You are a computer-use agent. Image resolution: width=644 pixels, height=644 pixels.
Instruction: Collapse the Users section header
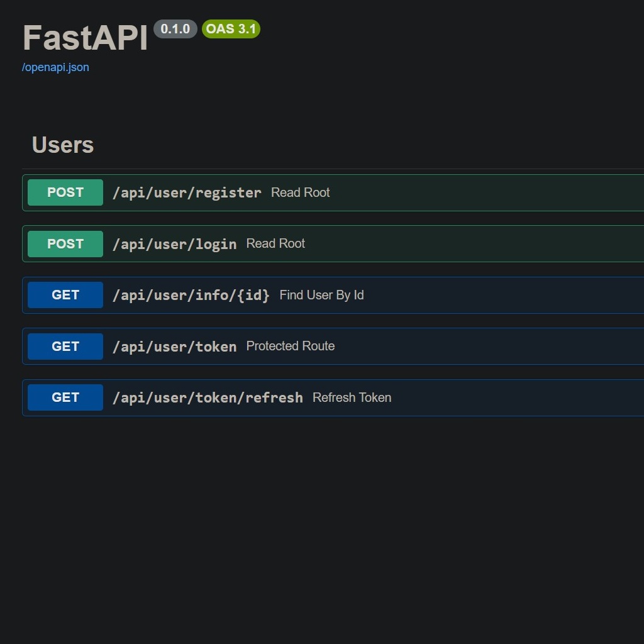(63, 145)
